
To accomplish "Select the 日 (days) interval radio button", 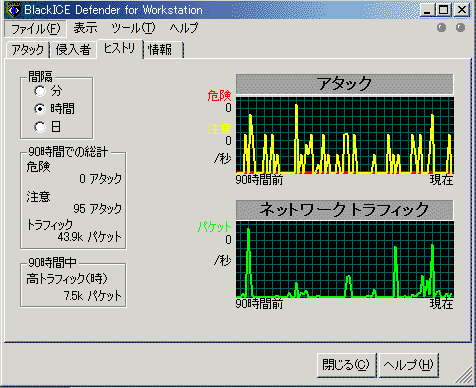I will point(40,127).
